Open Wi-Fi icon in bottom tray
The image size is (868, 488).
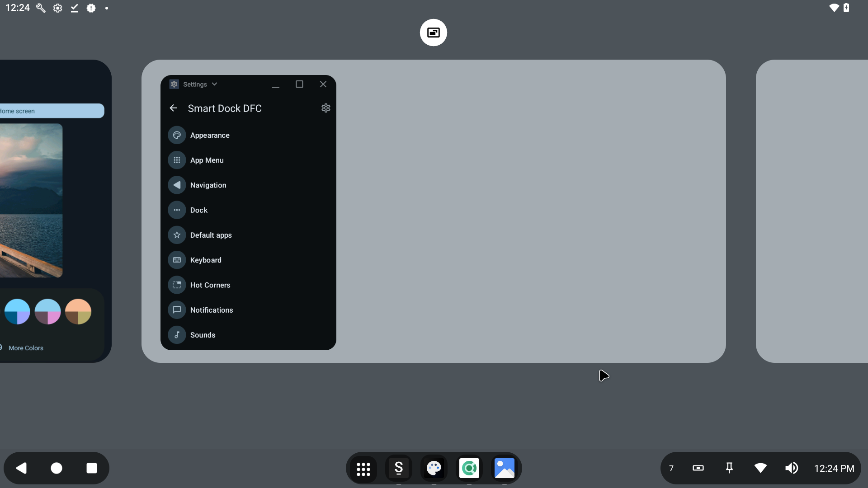[x=760, y=468]
